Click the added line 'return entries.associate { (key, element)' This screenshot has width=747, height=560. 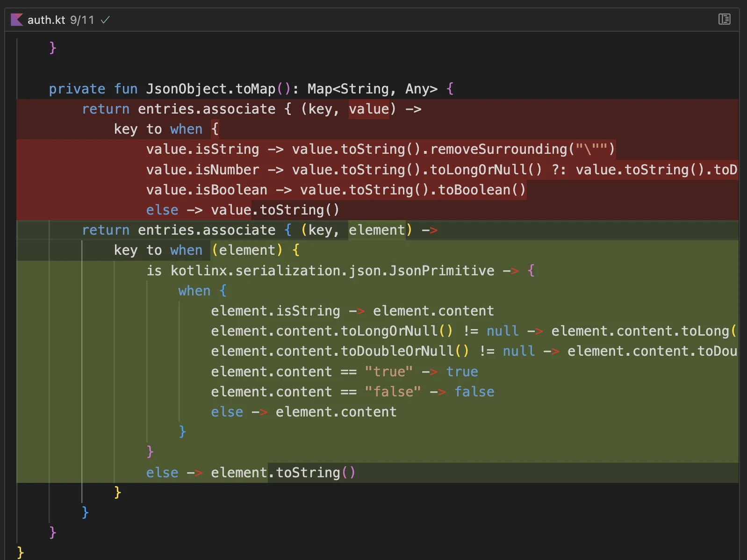(259, 230)
